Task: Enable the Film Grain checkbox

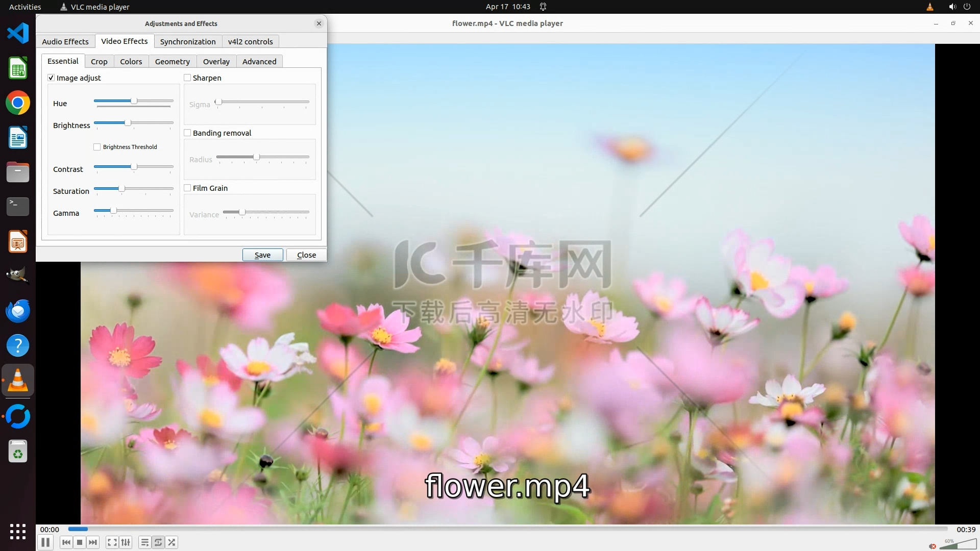Action: (187, 188)
